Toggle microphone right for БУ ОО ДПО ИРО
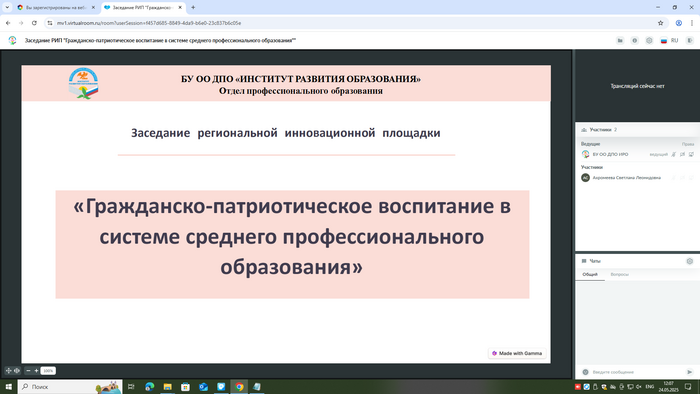 pyautogui.click(x=674, y=154)
